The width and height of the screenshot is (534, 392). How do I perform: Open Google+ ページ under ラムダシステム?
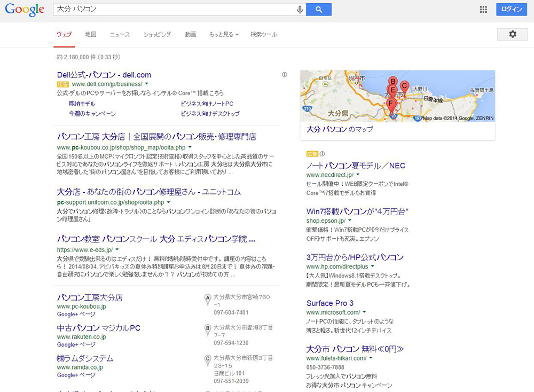pos(76,375)
